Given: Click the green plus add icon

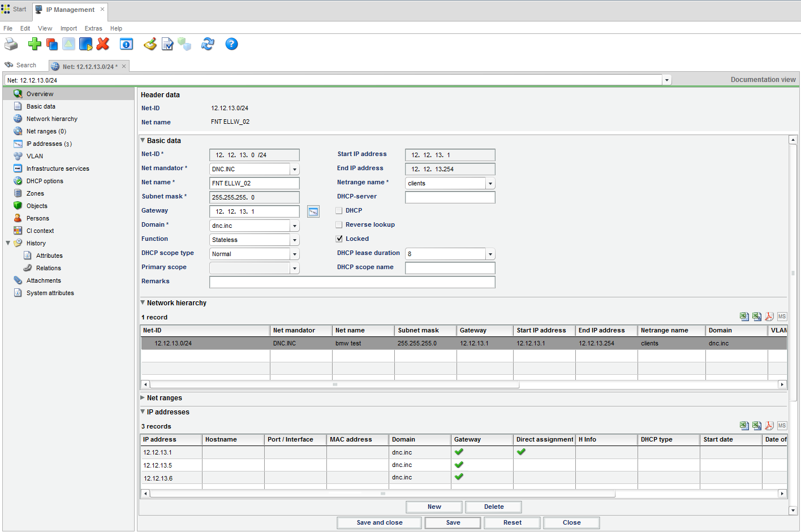Looking at the screenshot, I should click(x=35, y=44).
